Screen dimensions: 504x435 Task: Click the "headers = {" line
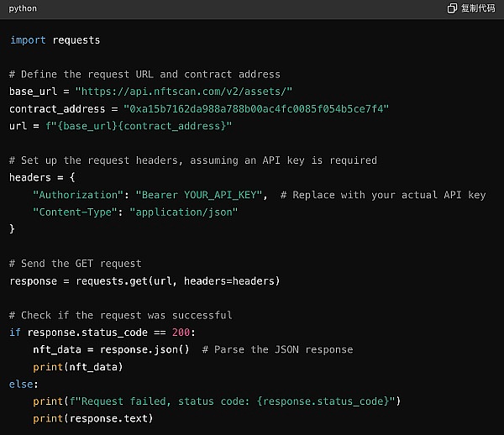click(x=43, y=178)
